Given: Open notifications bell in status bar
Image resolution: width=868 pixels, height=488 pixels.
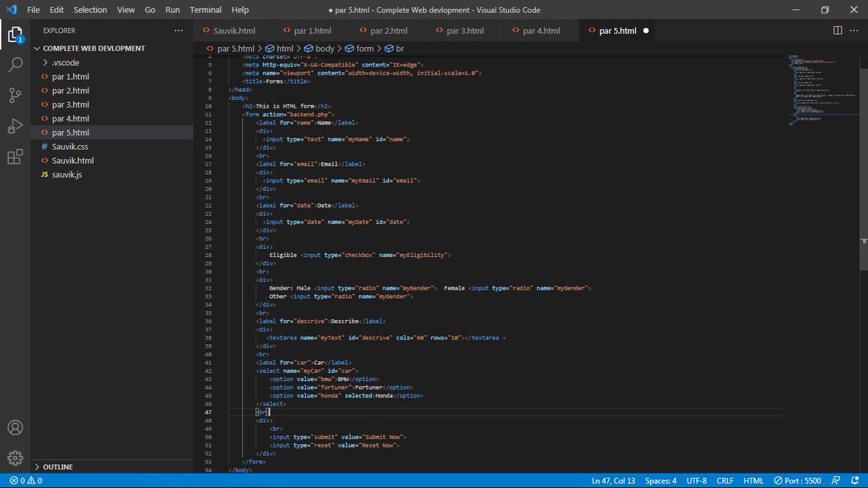Looking at the screenshot, I should tap(854, 481).
